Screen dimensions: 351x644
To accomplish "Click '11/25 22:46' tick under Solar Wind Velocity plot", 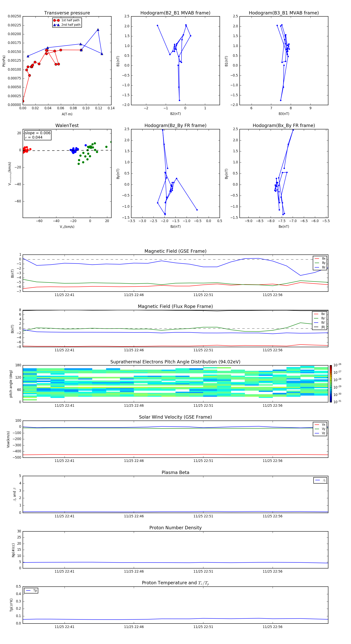I will (x=134, y=461).
